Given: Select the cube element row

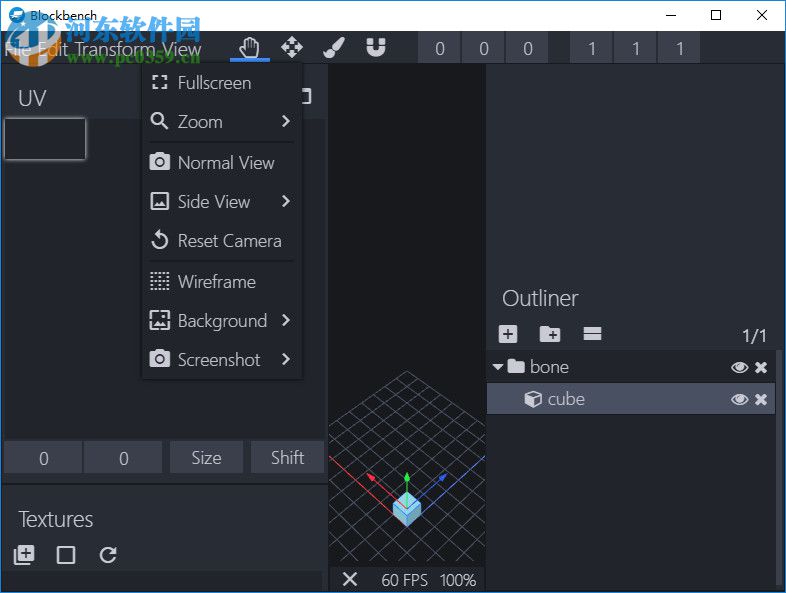Looking at the screenshot, I should (x=631, y=400).
